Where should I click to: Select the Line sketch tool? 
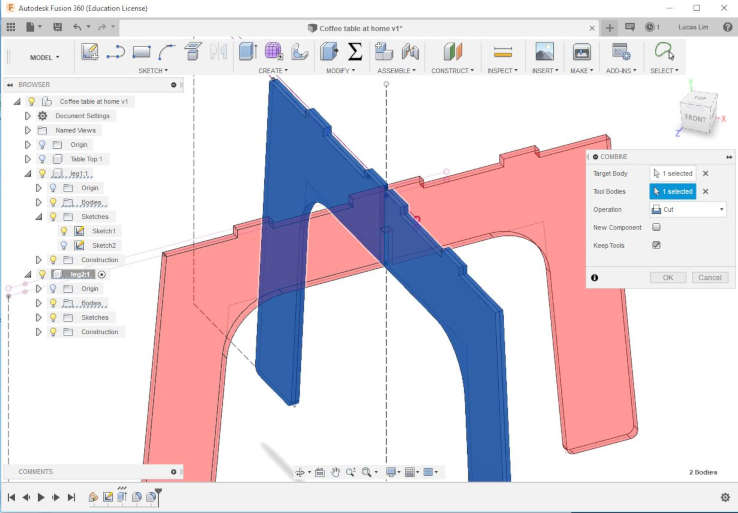click(x=115, y=52)
